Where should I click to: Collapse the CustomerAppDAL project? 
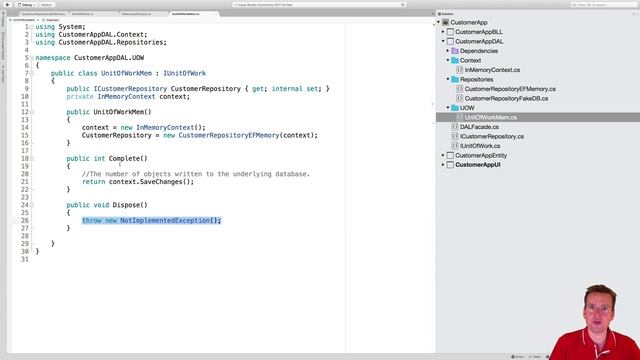coord(443,41)
